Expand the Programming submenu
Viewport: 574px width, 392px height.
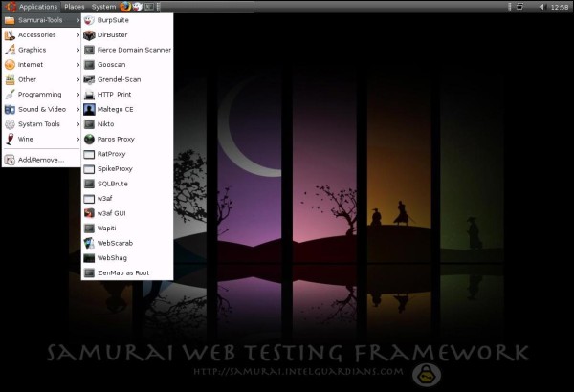[x=41, y=95]
